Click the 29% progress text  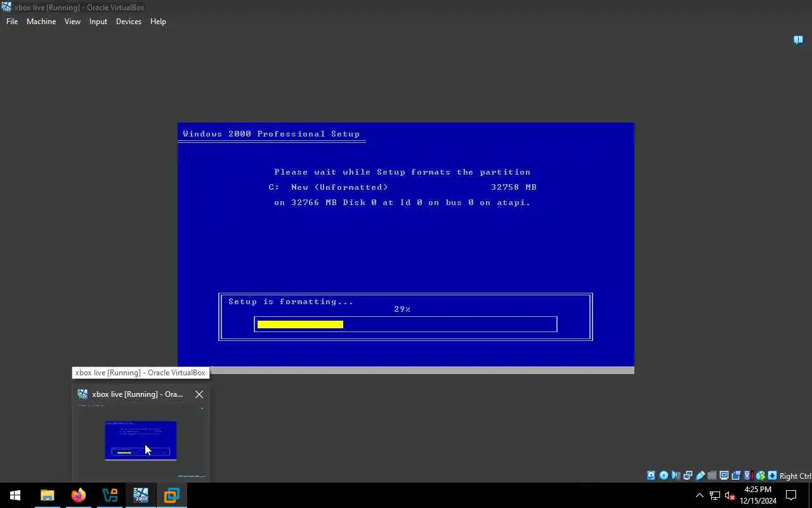coord(402,309)
